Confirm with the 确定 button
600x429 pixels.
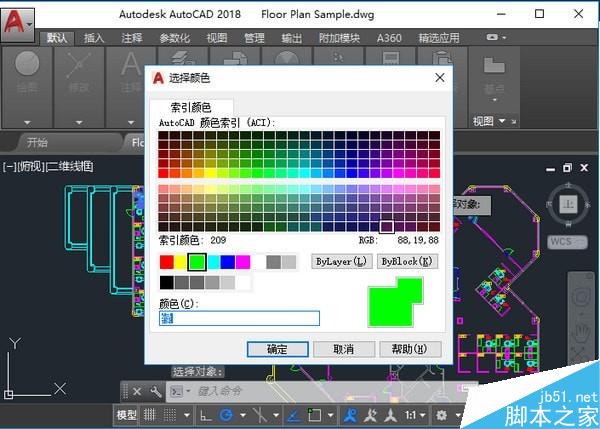point(277,349)
